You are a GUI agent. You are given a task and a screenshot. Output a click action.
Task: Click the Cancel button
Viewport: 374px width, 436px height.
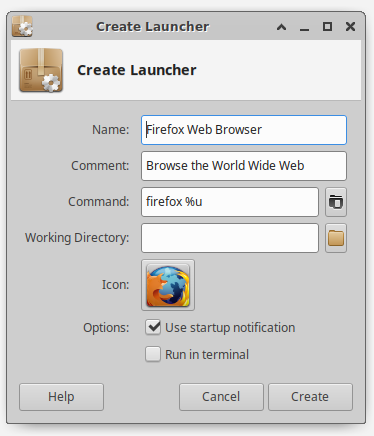(221, 397)
